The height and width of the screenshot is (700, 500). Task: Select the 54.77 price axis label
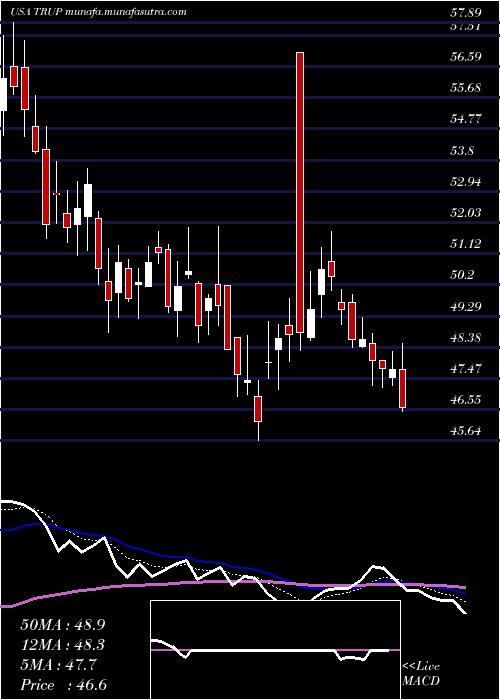[468, 119]
